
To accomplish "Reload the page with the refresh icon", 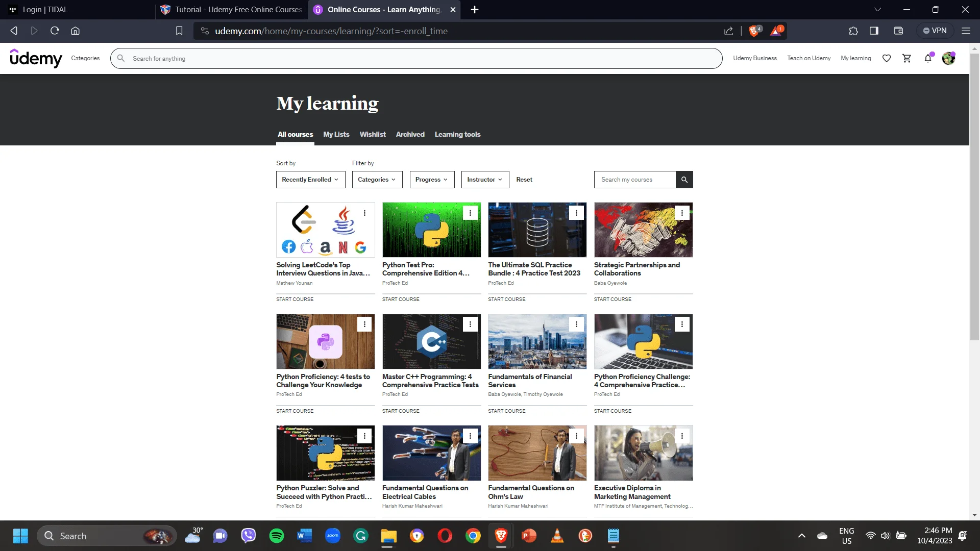I will point(55,31).
